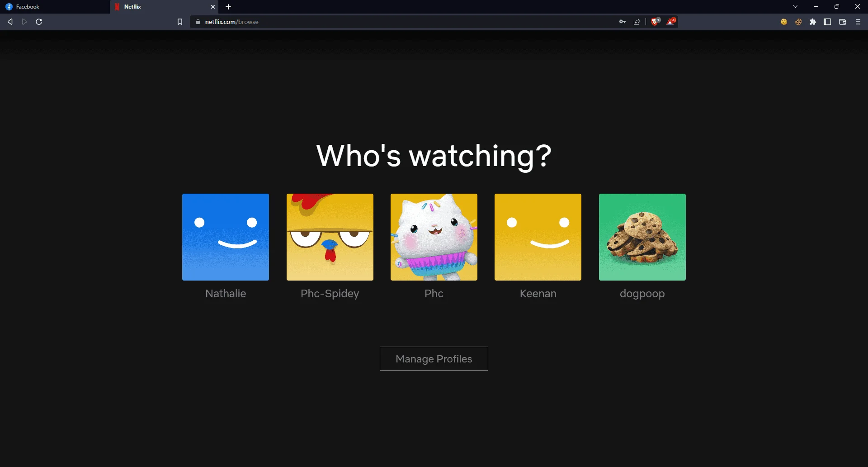Screen dimensions: 868x467
Task: Click the Keenan profile name
Action: (538, 294)
